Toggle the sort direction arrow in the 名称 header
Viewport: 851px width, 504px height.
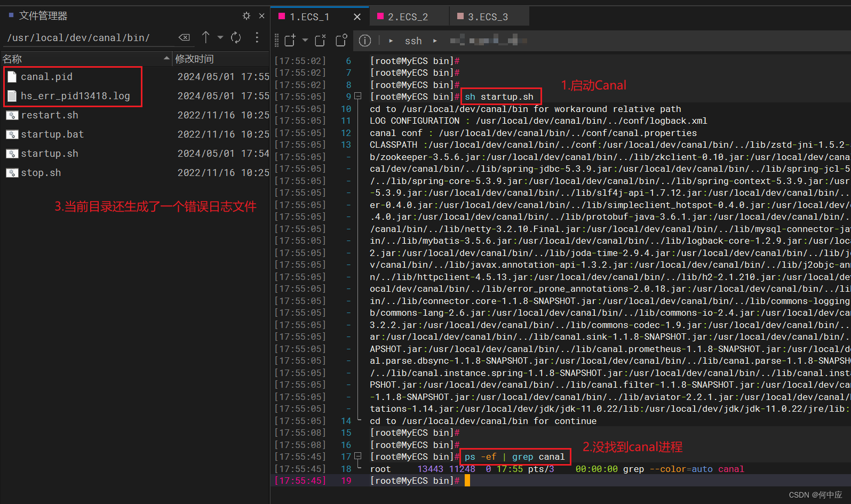[166, 58]
